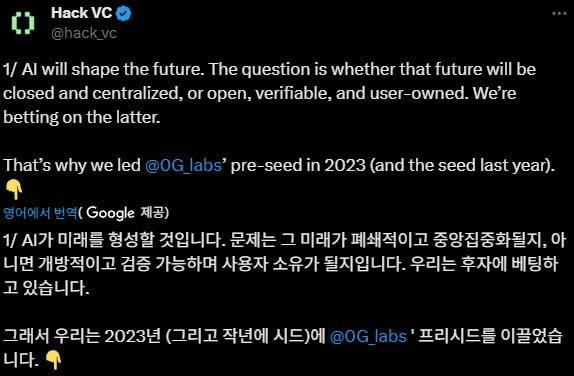Click the '제공)' text beside Google
This screenshot has height=376, width=574.
pyautogui.click(x=155, y=213)
